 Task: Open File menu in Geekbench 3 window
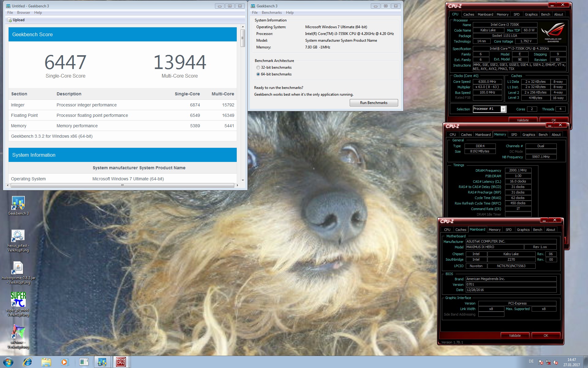point(255,13)
